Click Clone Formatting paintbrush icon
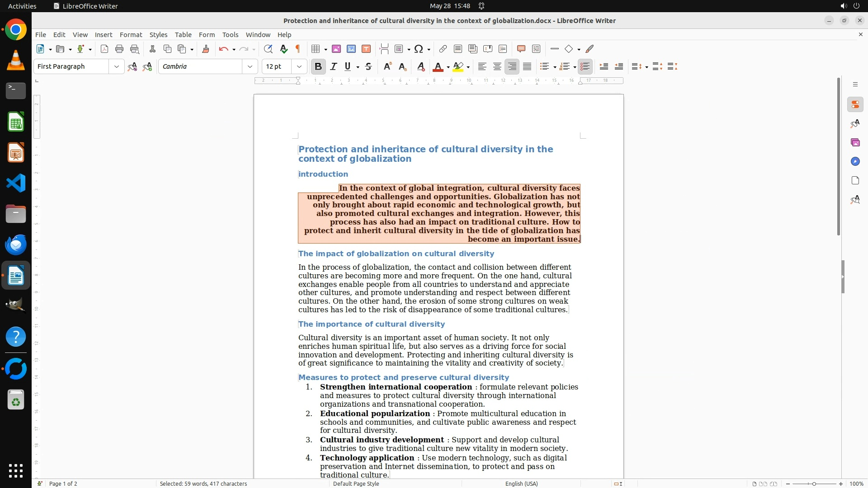The width and height of the screenshot is (868, 488). click(206, 49)
